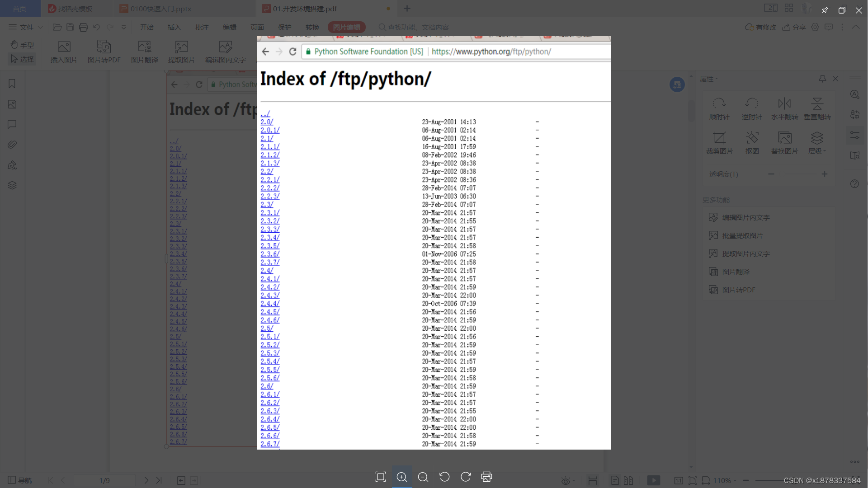
Task: Click the plus on 透明度 slider
Action: [x=825, y=174]
